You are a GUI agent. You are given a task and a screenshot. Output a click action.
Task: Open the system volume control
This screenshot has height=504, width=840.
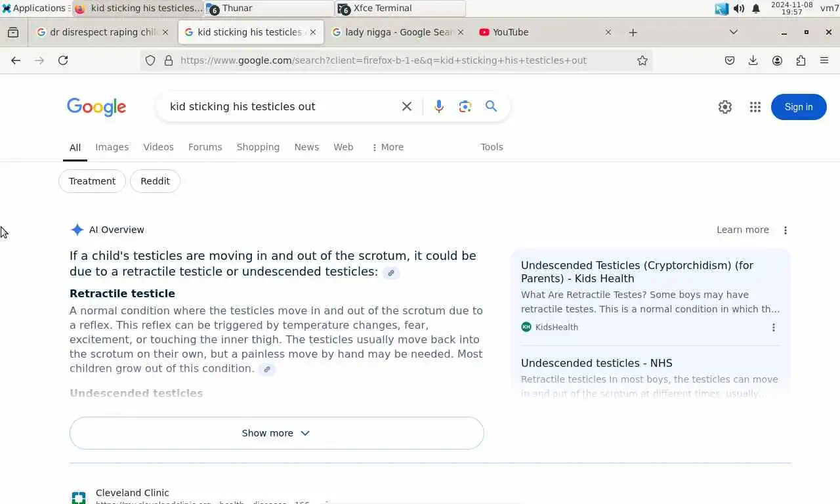pyautogui.click(x=739, y=9)
